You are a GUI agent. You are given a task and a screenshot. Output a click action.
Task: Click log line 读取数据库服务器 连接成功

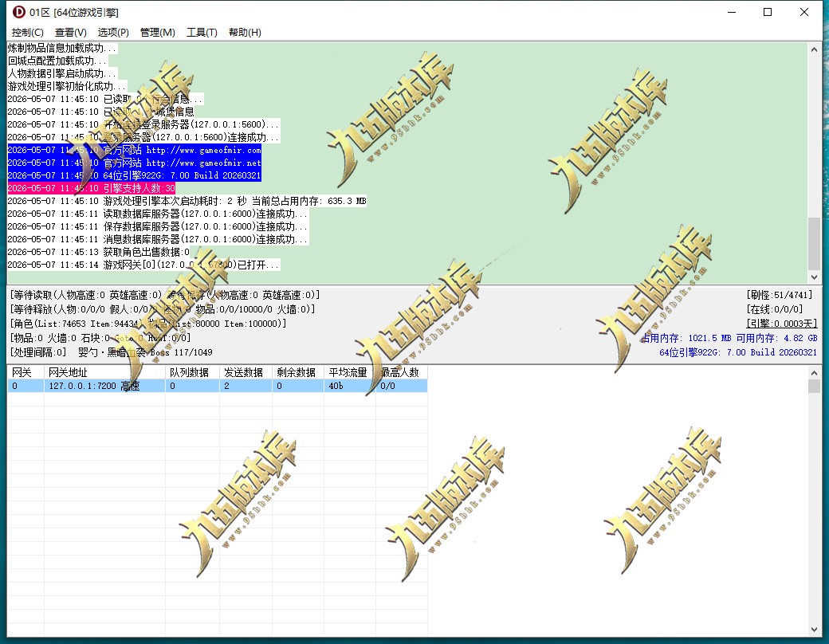[158, 214]
